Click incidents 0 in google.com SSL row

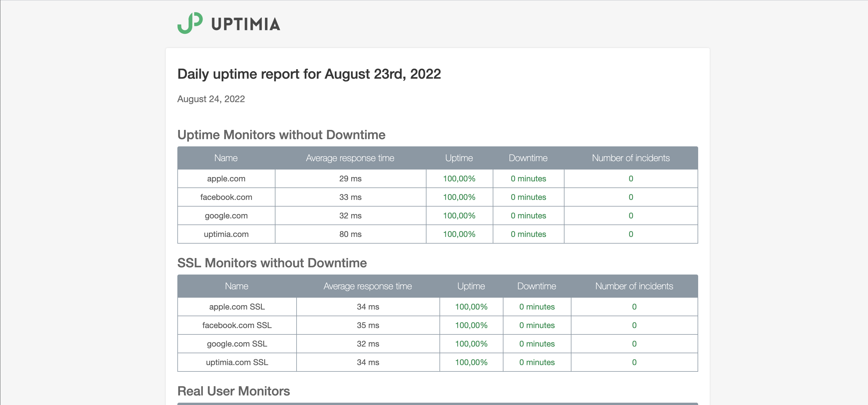click(634, 344)
